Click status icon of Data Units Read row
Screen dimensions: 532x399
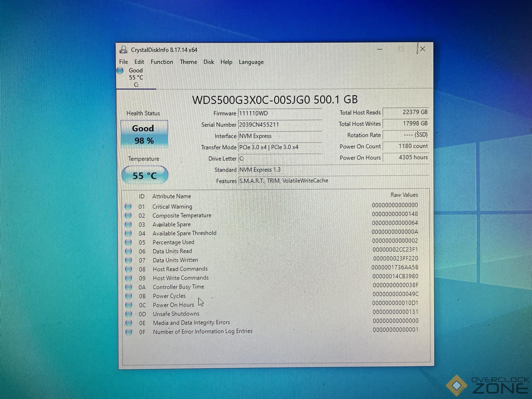tap(128, 251)
